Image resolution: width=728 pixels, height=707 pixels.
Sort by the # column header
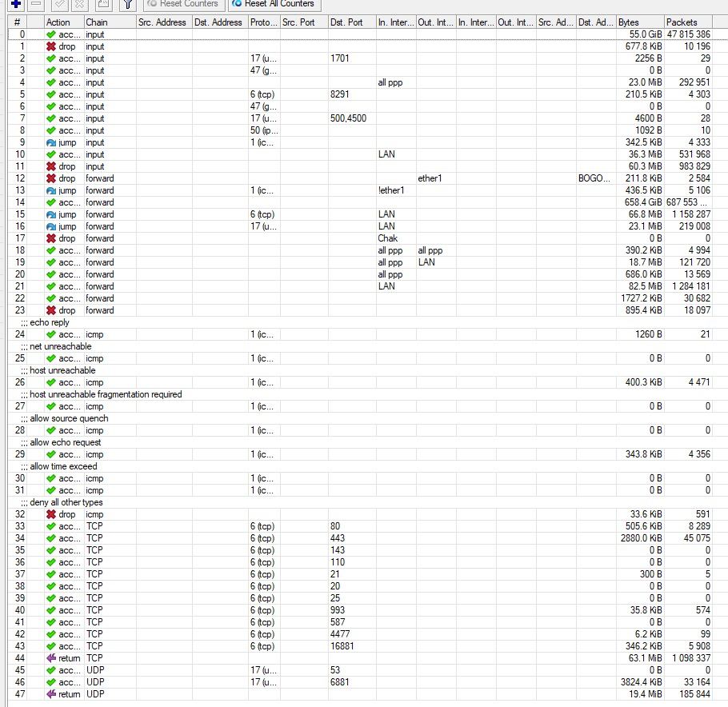pos(17,22)
